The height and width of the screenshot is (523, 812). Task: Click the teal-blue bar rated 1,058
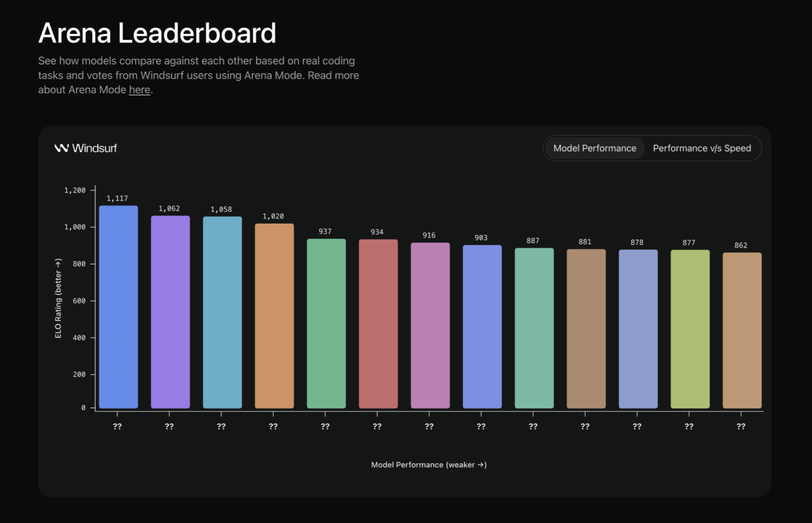222,312
